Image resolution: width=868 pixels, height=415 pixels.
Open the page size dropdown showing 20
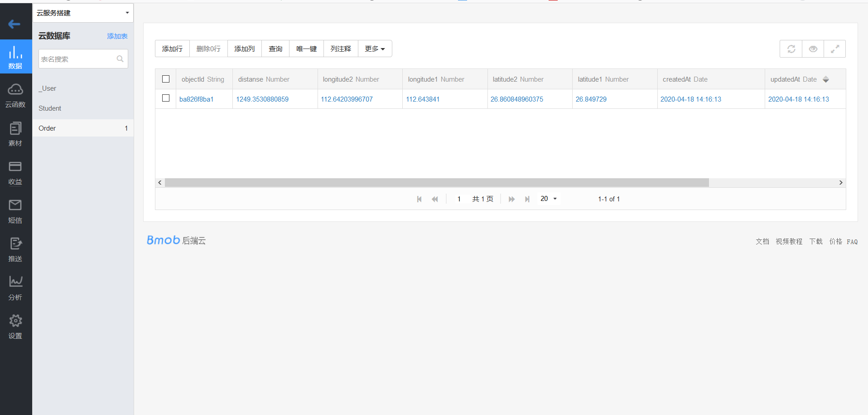(x=548, y=199)
